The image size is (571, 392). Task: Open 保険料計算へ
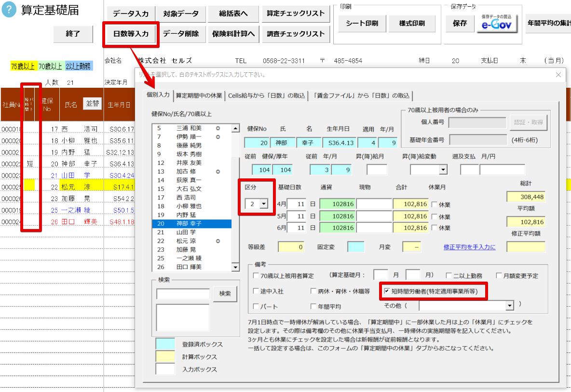[x=233, y=34]
